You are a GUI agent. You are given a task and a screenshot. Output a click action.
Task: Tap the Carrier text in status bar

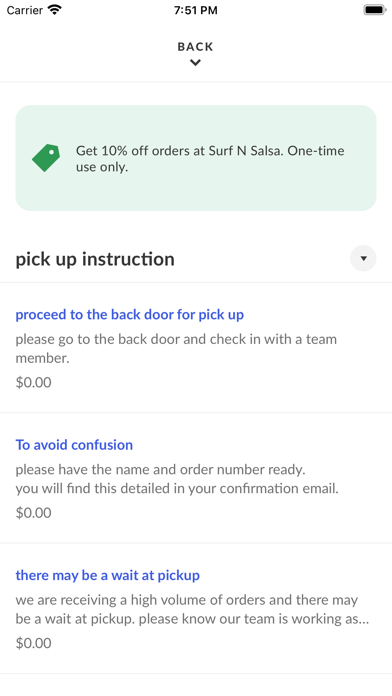[x=24, y=10]
